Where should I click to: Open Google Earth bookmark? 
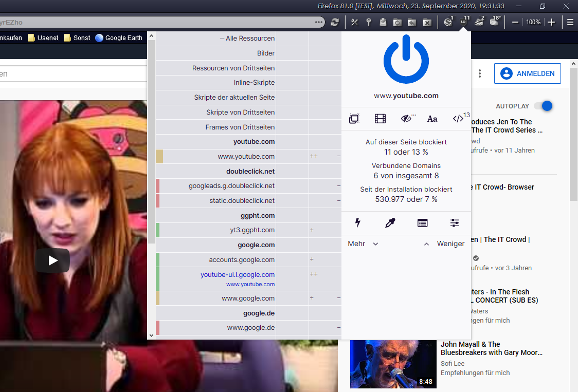click(119, 38)
